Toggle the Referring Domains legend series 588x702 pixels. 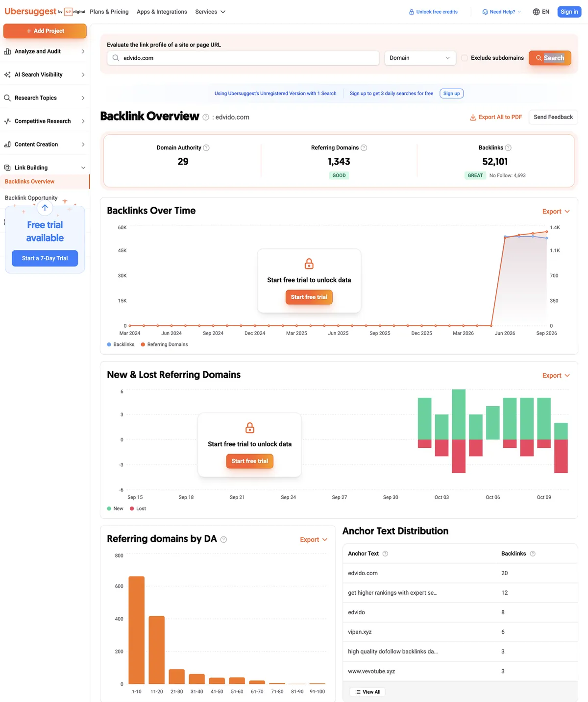pyautogui.click(x=164, y=344)
